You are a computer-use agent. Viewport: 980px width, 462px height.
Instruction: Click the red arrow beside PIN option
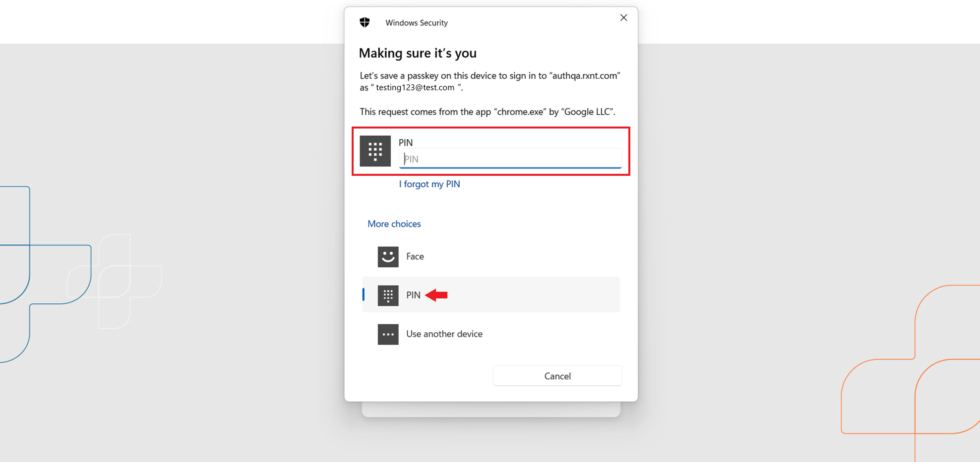pos(437,295)
